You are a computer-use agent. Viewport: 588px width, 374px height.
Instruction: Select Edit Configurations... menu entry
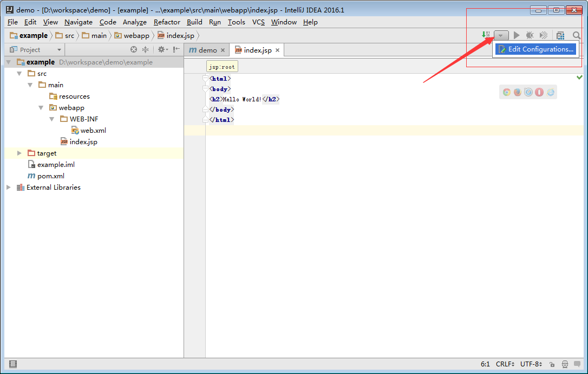click(x=535, y=49)
